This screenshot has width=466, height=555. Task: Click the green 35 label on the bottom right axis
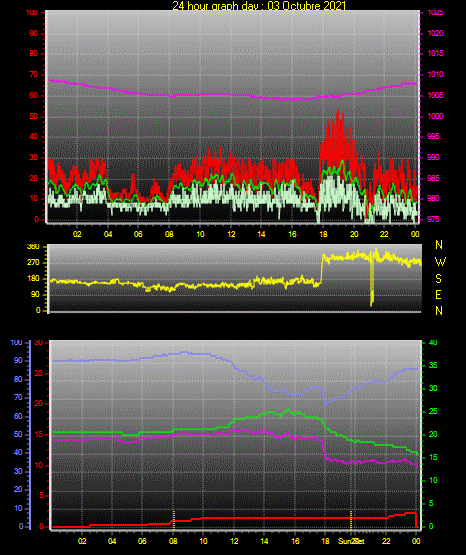[x=433, y=365]
